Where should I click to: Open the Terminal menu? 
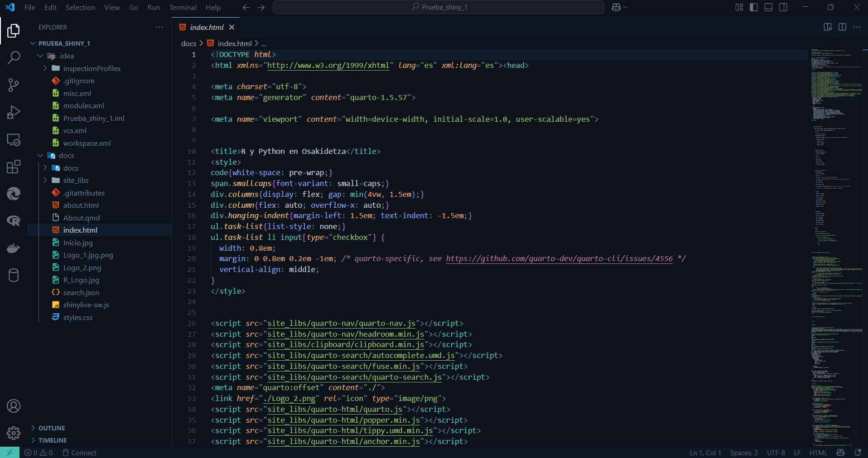(x=183, y=7)
